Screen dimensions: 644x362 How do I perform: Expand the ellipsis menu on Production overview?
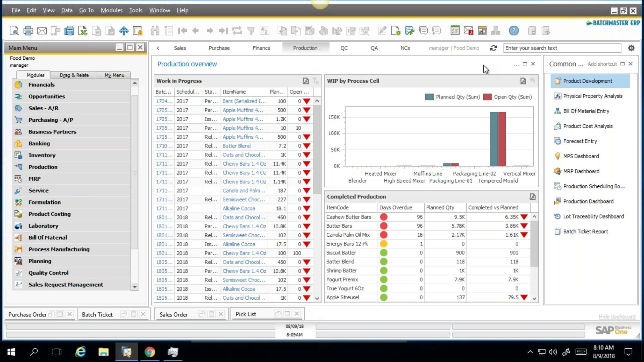516,64
